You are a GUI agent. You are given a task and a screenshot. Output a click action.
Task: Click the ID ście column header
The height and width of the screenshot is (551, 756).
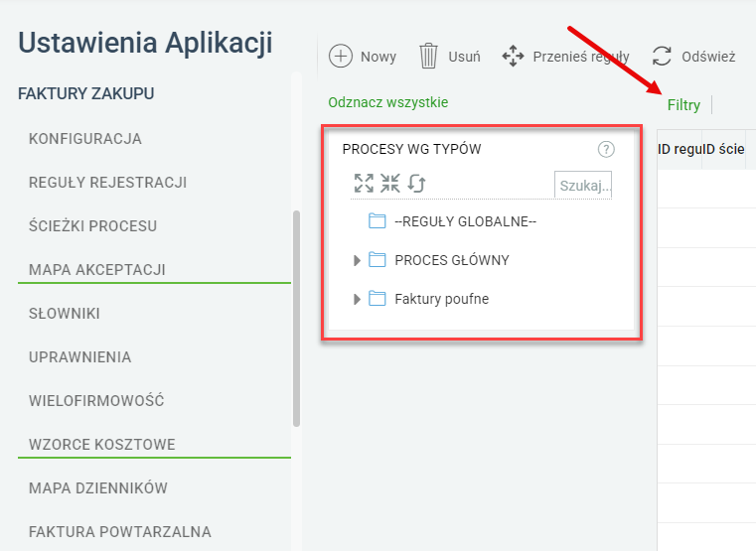723,149
